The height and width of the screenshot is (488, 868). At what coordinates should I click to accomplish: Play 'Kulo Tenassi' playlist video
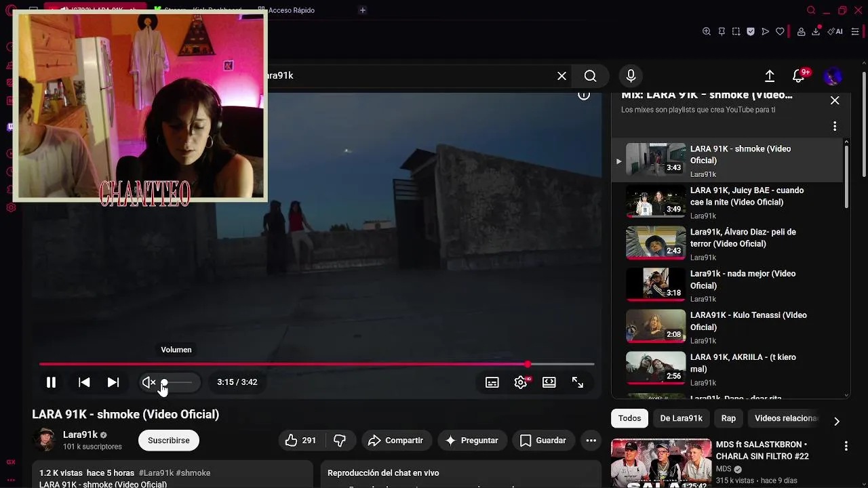[727, 327]
